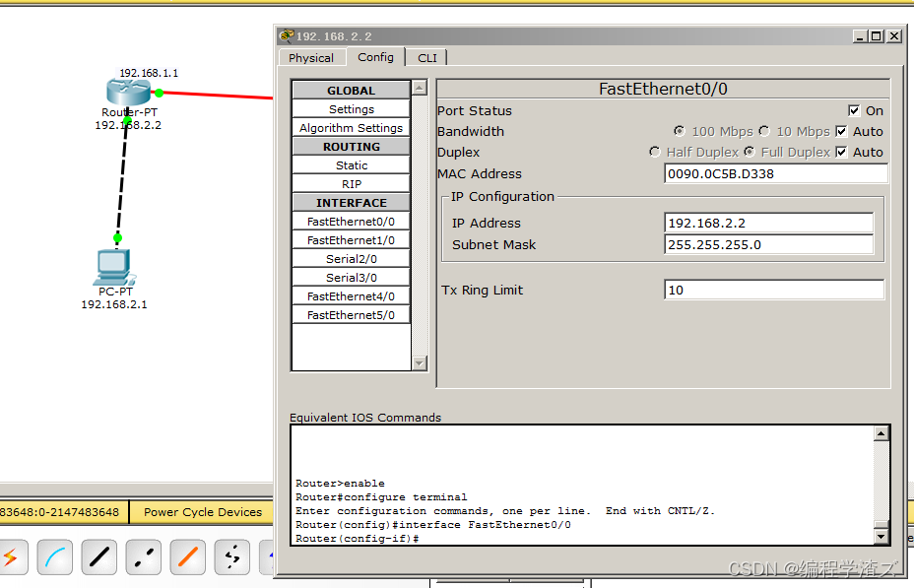Open RIP routing configuration
Image resolution: width=914 pixels, height=588 pixels.
click(351, 184)
